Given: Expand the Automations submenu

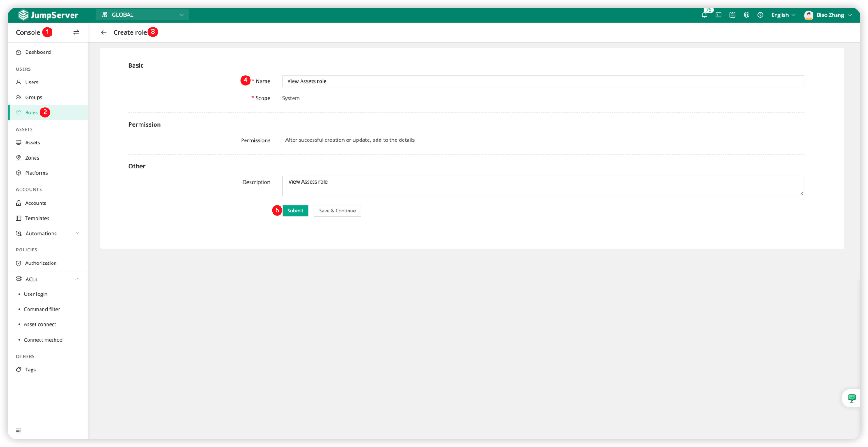Looking at the screenshot, I should (x=48, y=234).
